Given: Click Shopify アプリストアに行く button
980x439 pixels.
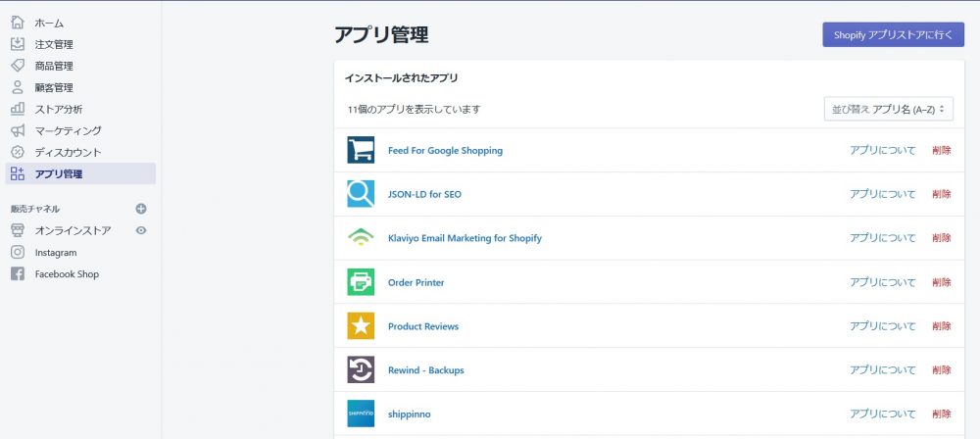Looking at the screenshot, I should (893, 34).
